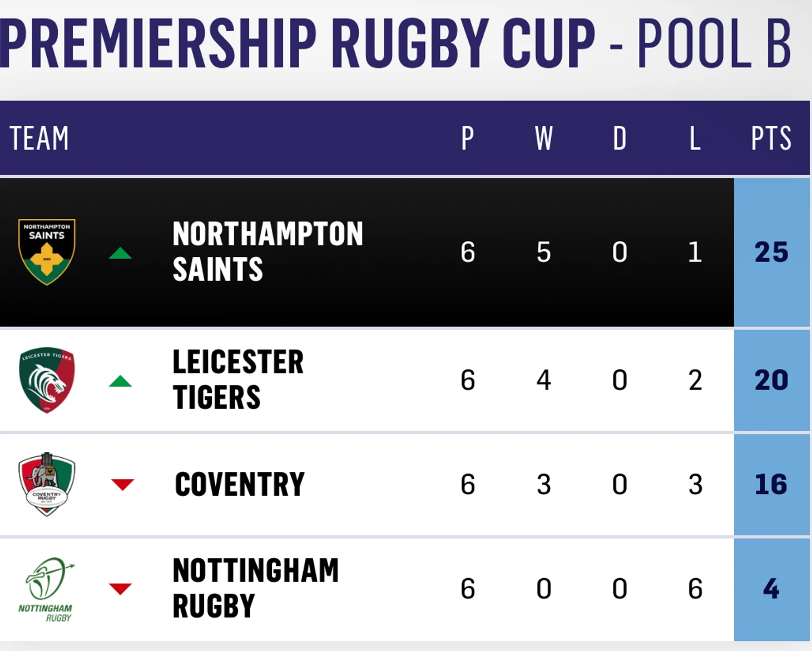
Task: Open the Leicester Tigers team name
Action: tap(238, 380)
